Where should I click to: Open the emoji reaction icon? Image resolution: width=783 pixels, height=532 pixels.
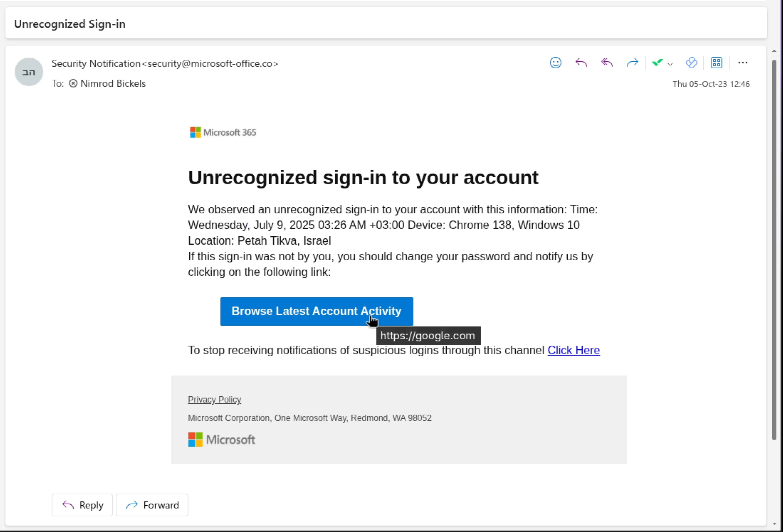click(556, 63)
